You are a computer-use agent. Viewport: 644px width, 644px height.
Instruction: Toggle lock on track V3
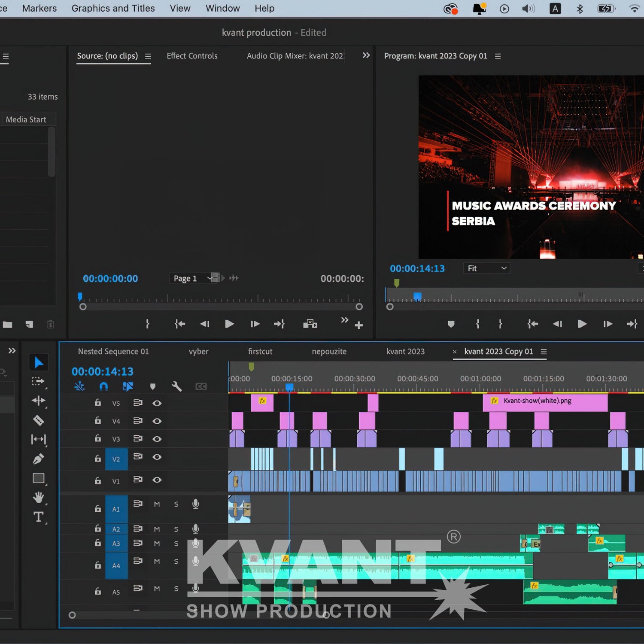click(x=98, y=438)
